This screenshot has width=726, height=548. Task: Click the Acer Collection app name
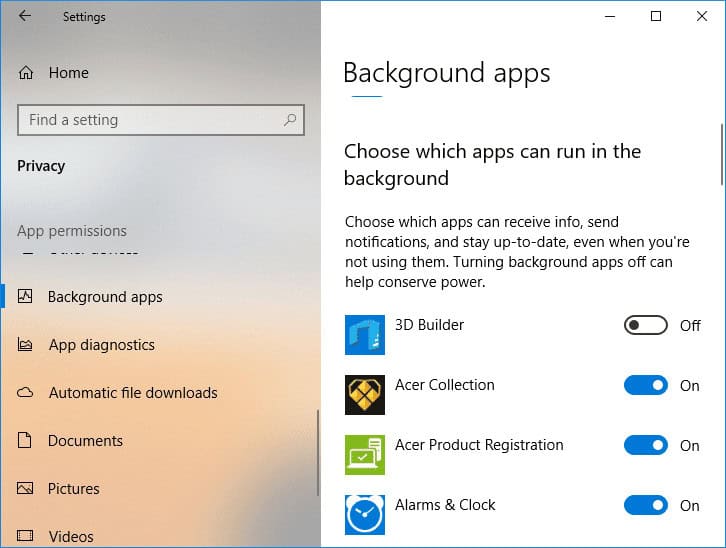[x=444, y=385]
